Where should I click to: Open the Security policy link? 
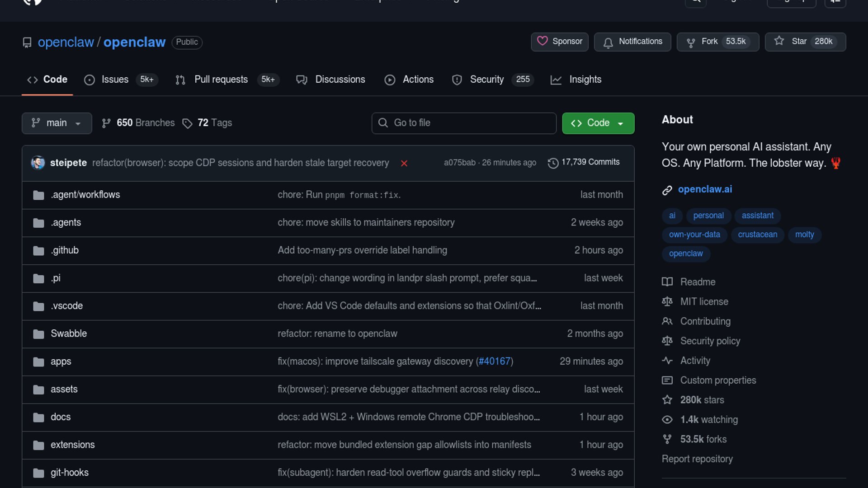710,341
